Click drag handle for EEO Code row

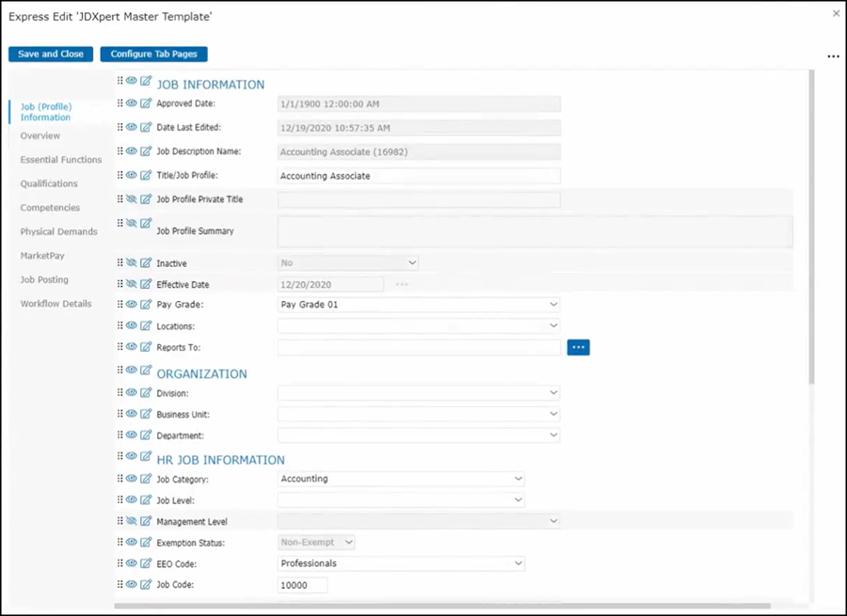click(x=120, y=563)
